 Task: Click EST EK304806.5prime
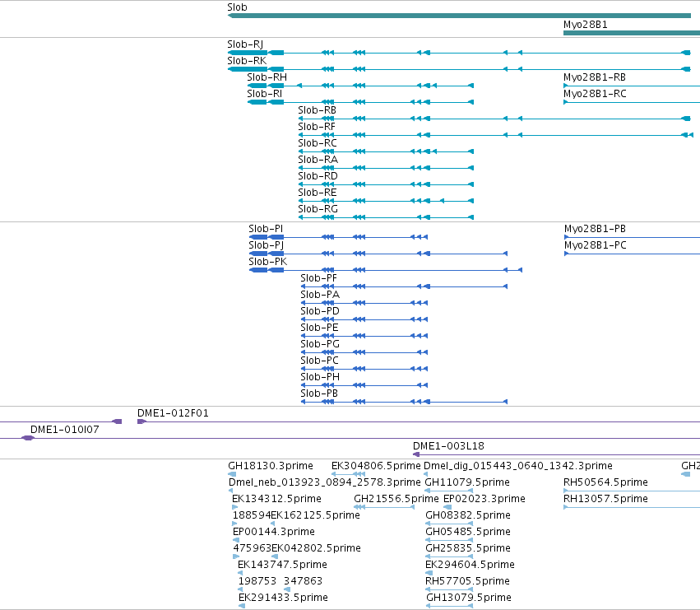pos(376,466)
